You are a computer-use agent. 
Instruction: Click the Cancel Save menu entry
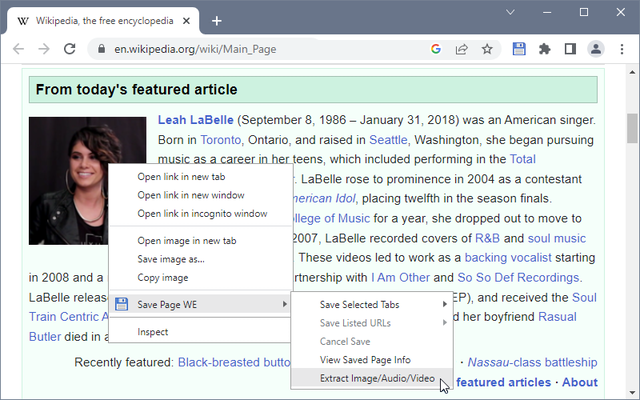(x=372, y=341)
